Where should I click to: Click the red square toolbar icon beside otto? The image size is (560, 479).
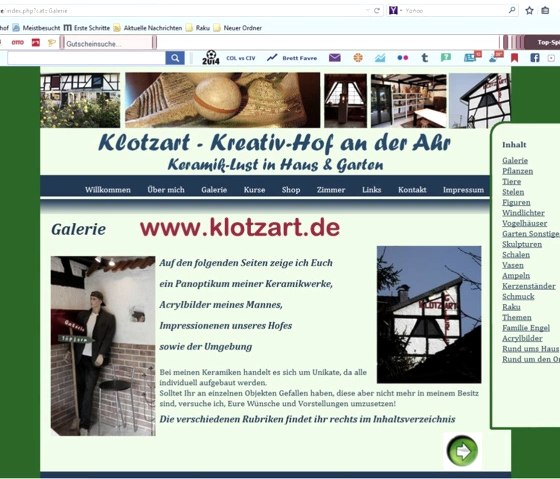36,43
